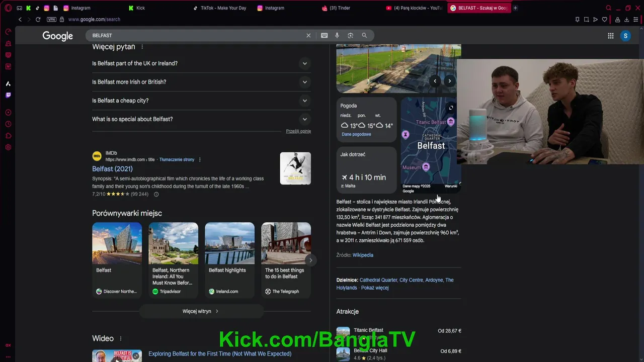Click the pinned Kick tab icon
This screenshot has height=362, width=644.
(x=28, y=8)
